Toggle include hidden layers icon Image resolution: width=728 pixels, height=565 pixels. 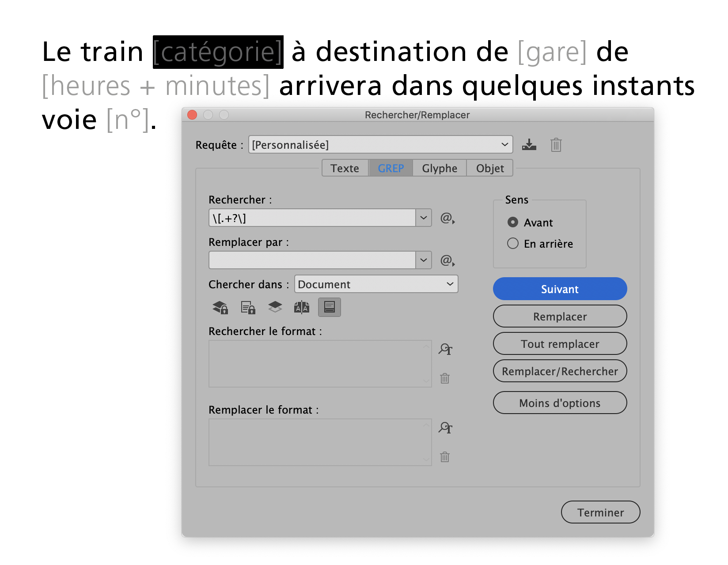(x=275, y=307)
